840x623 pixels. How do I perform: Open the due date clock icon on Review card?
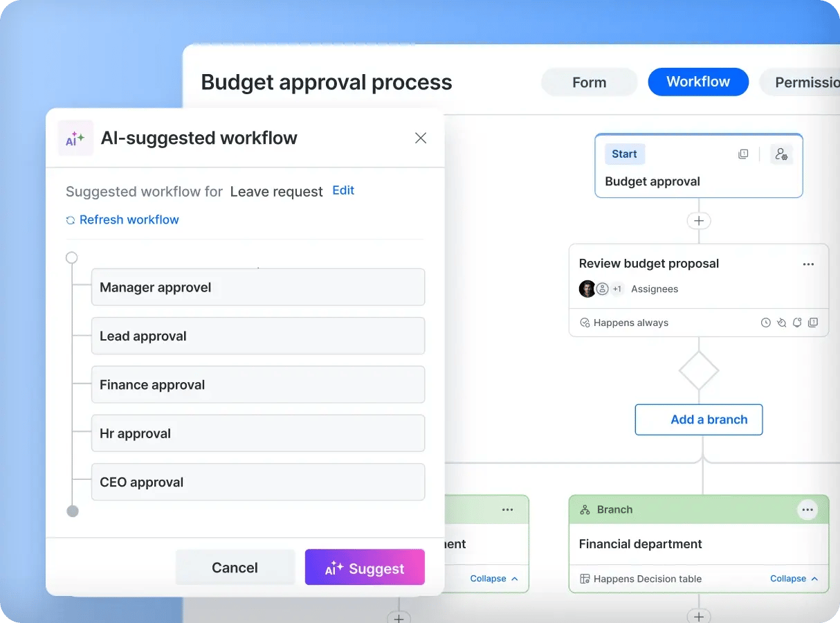click(x=766, y=322)
